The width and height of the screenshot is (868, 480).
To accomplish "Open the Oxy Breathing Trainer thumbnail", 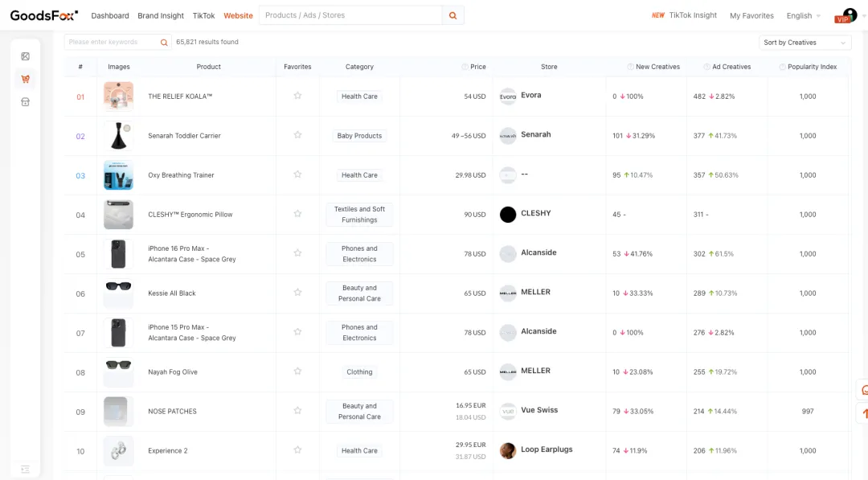I will coord(118,175).
